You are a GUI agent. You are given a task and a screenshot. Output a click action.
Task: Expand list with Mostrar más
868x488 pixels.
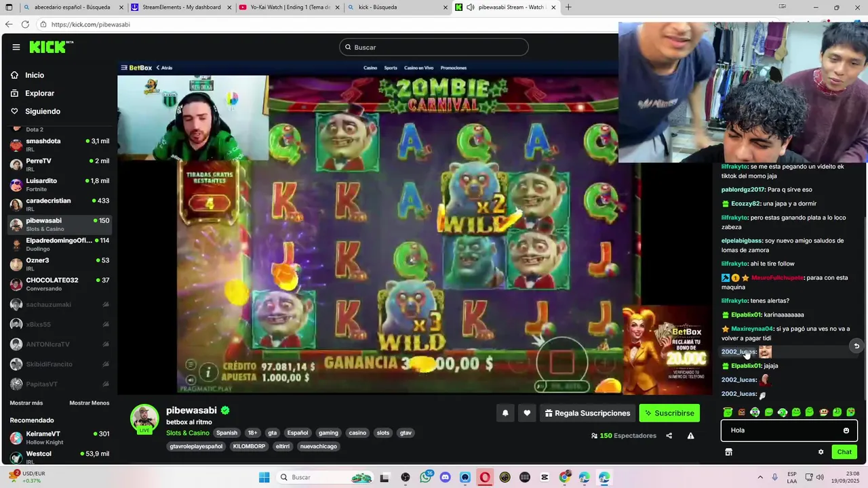coord(26,403)
